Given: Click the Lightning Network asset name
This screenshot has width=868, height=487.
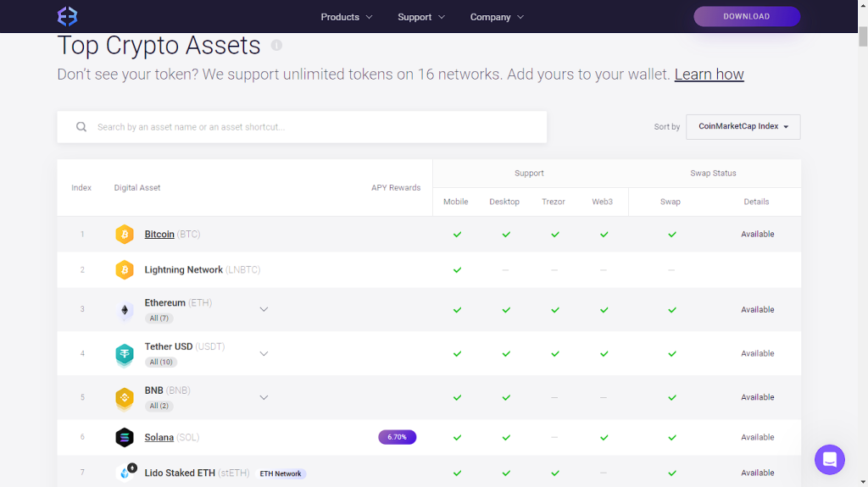Looking at the screenshot, I should tap(184, 269).
